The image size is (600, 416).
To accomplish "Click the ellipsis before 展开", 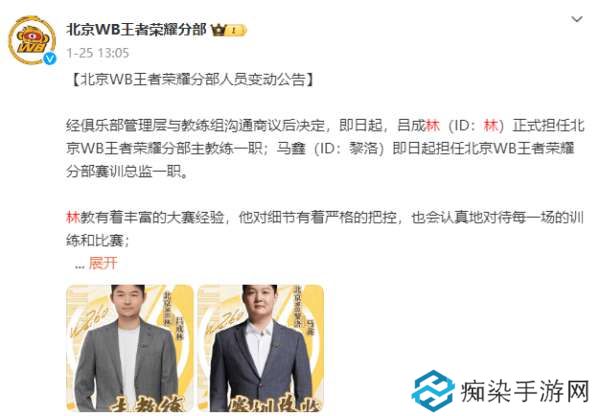I will [x=80, y=266].
